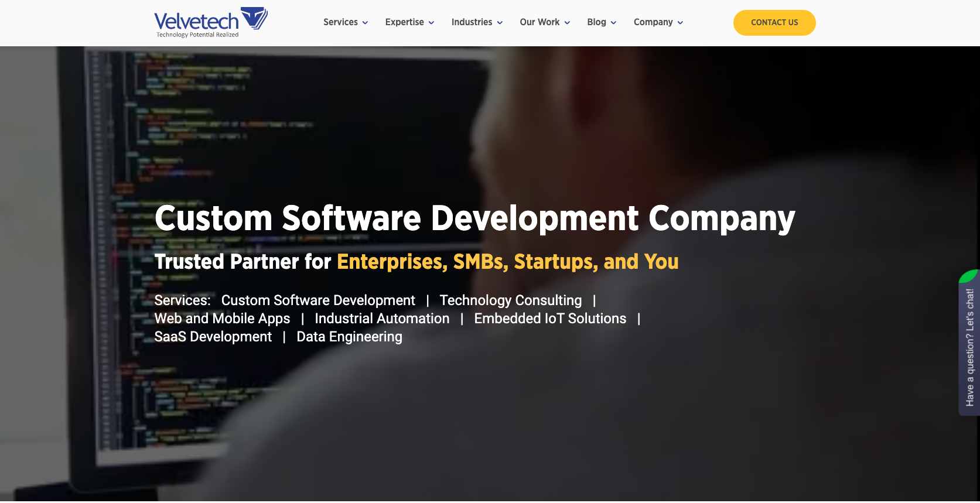Open the Our Work menu item
The height and width of the screenshot is (503, 980).
click(x=539, y=22)
